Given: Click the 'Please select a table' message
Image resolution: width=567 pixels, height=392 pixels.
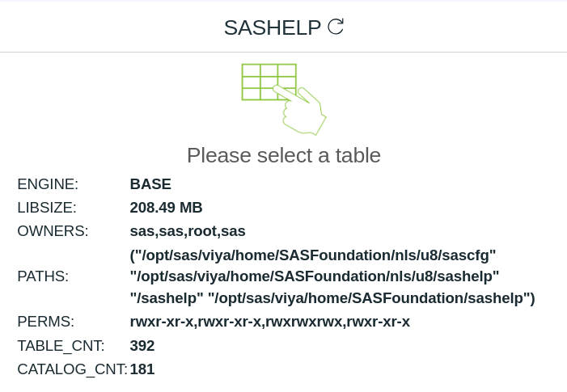Looking at the screenshot, I should tap(283, 155).
